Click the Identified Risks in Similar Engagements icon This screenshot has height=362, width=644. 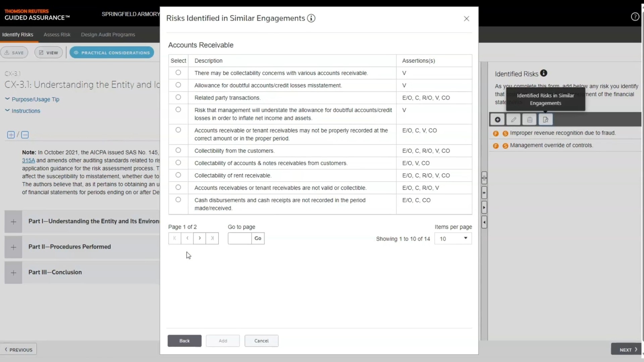545,120
